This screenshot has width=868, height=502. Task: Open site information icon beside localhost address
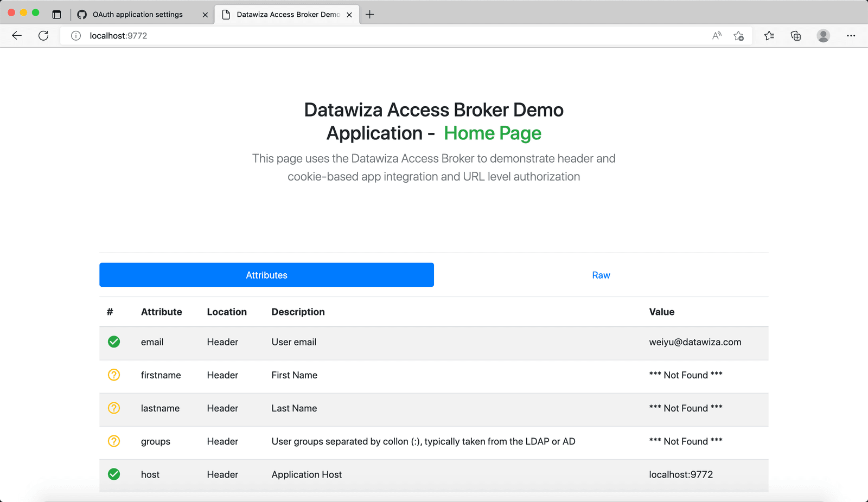pyautogui.click(x=76, y=36)
